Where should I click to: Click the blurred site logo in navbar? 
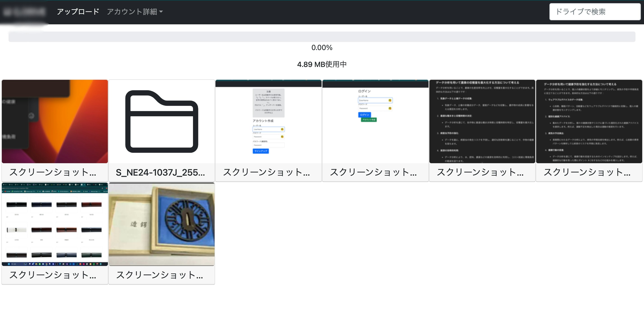click(x=25, y=12)
